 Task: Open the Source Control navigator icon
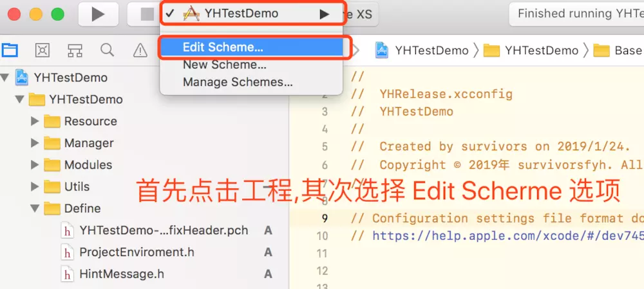(43, 50)
